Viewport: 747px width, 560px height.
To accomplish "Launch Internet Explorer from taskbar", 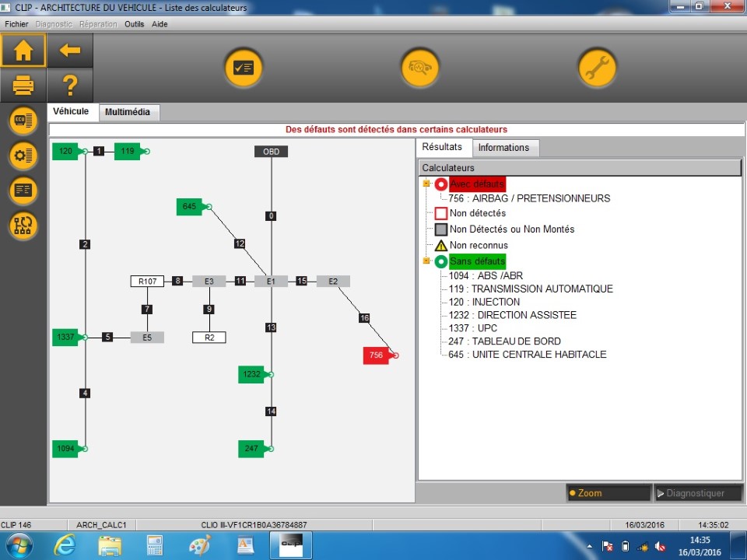I will (65, 545).
